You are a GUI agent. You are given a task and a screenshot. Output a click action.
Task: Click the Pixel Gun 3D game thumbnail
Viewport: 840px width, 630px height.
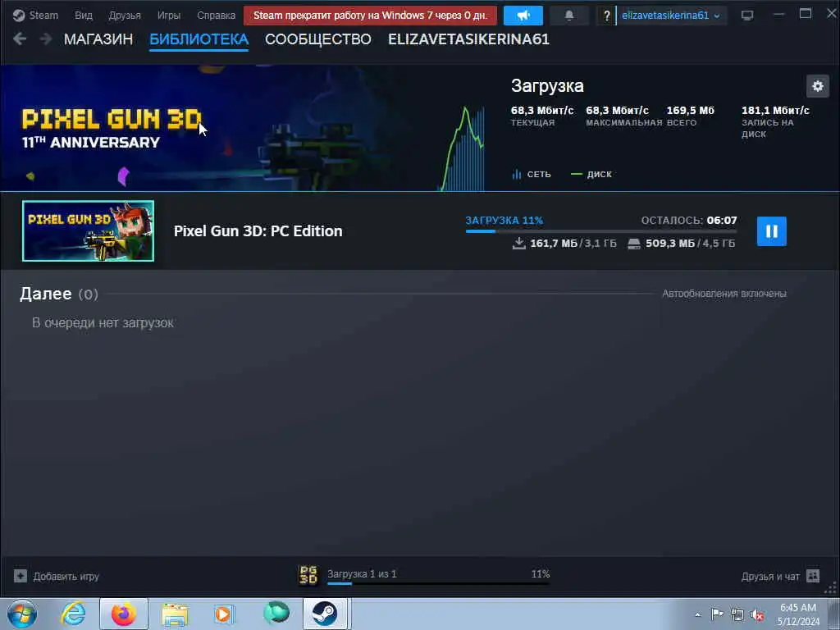pyautogui.click(x=88, y=231)
